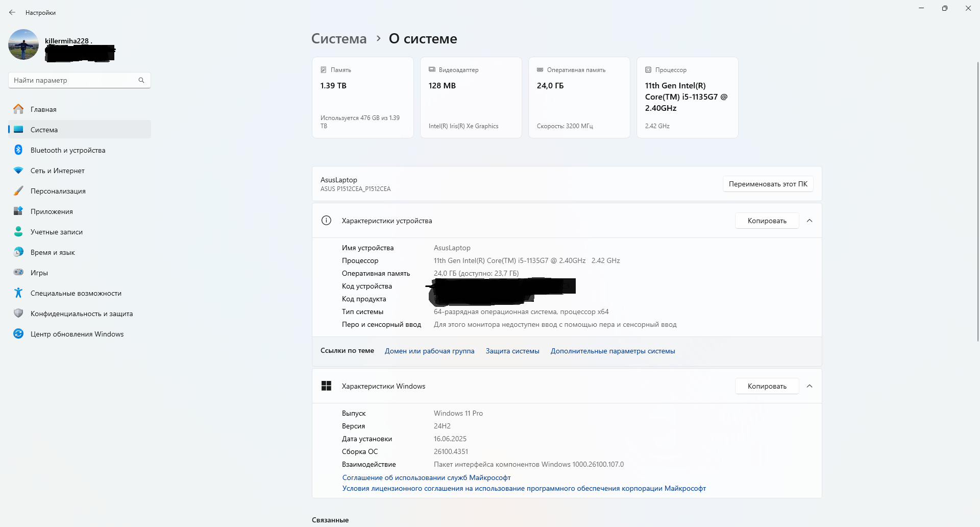This screenshot has width=980, height=527.
Task: Click the search magnifier icon
Action: tap(141, 80)
